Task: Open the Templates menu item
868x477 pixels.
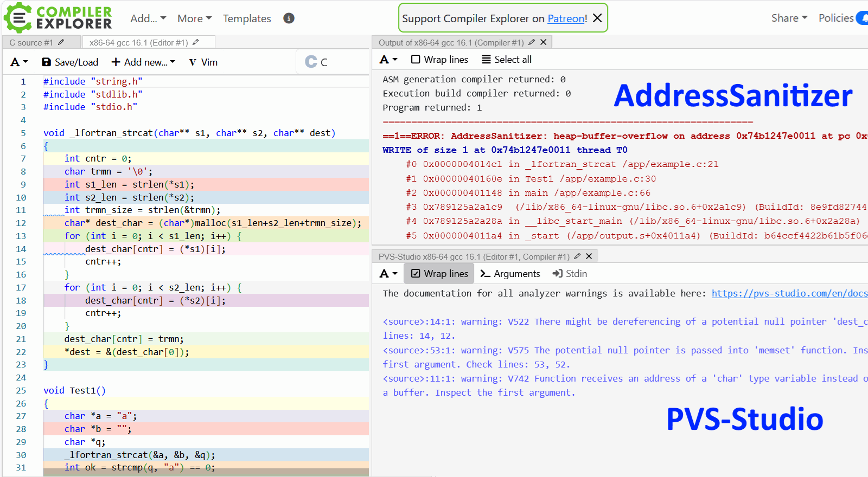Action: point(247,18)
